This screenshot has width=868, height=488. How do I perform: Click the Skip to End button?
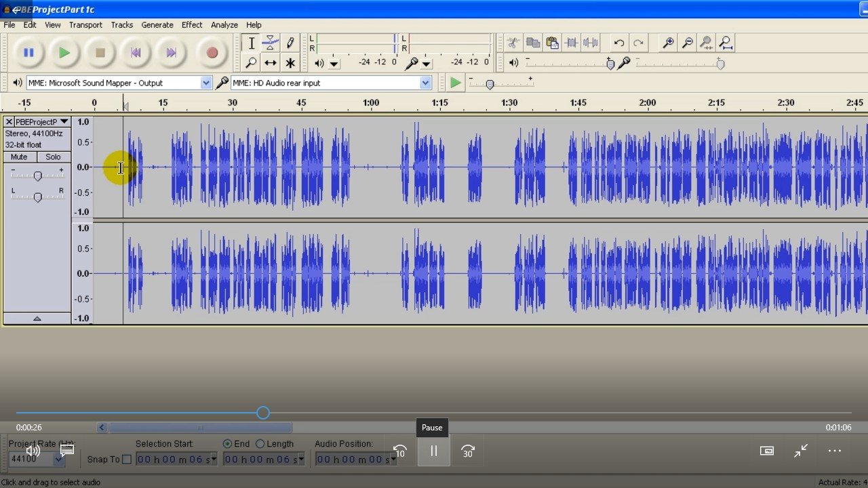coord(172,52)
